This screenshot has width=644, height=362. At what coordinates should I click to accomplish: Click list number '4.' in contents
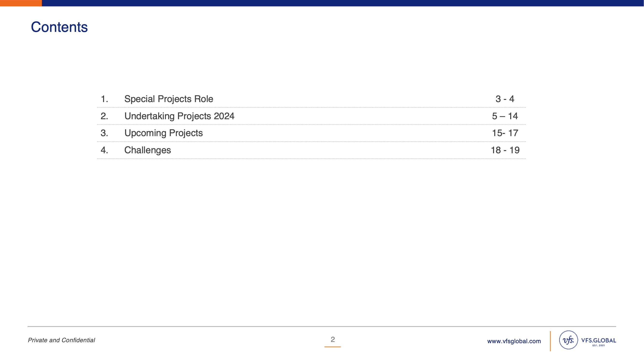coord(104,150)
